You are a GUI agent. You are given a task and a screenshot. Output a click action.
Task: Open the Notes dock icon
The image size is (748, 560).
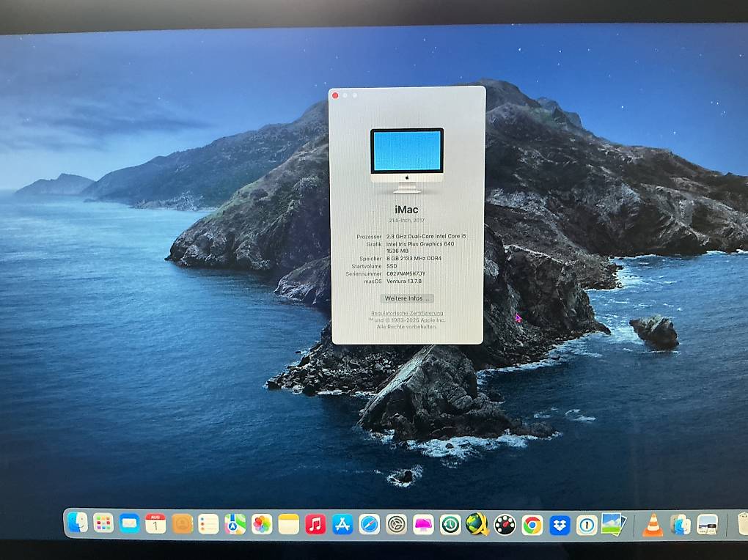click(289, 525)
